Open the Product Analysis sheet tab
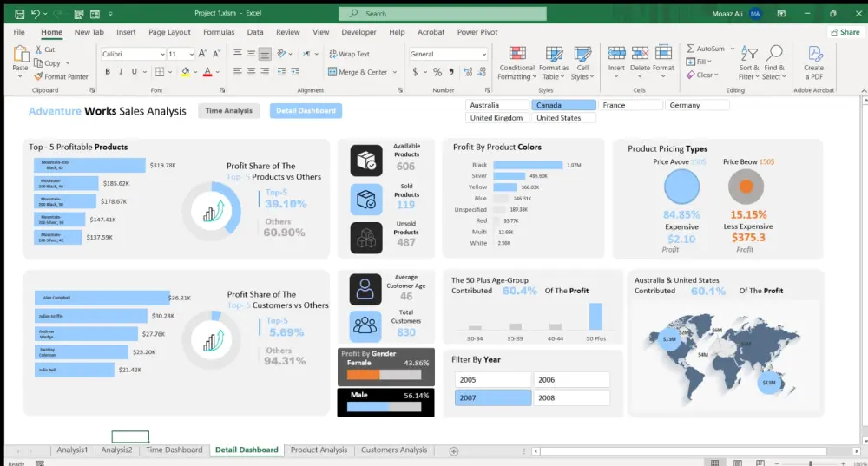The width and height of the screenshot is (868, 466). 319,450
